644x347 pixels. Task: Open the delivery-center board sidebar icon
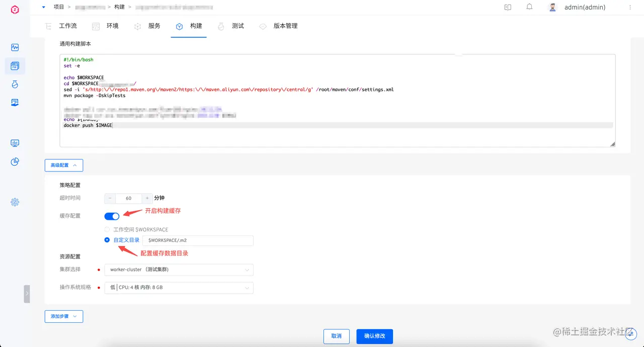(x=15, y=103)
